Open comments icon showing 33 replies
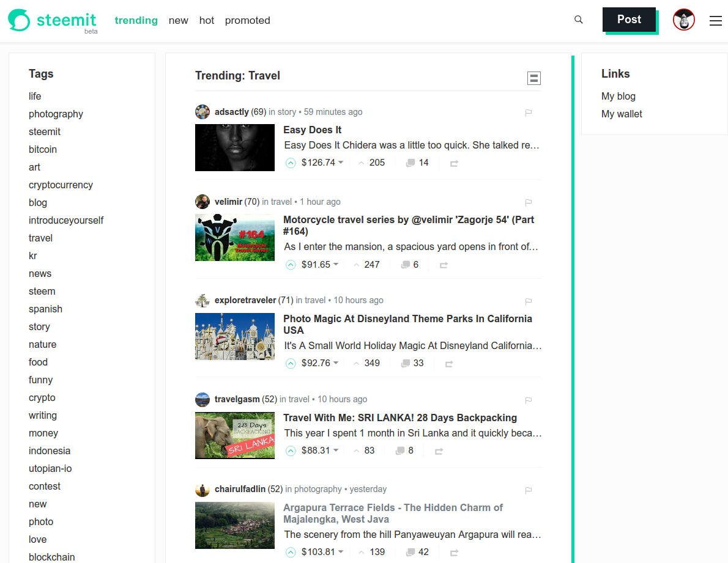Viewport: 728px width, 563px height. [406, 363]
